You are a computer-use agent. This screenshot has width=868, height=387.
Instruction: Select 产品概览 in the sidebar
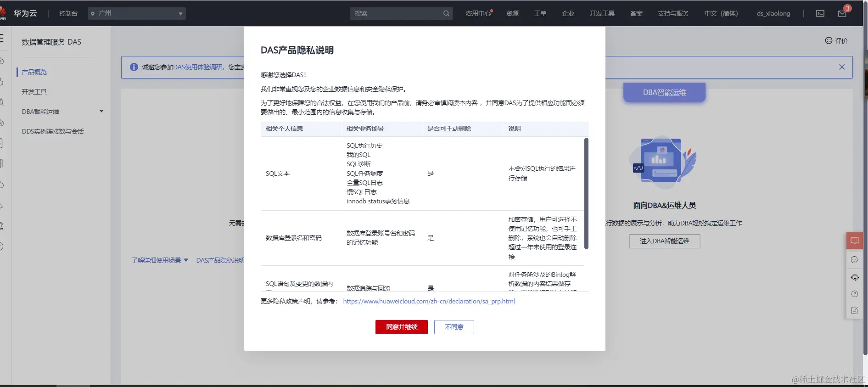(x=34, y=72)
